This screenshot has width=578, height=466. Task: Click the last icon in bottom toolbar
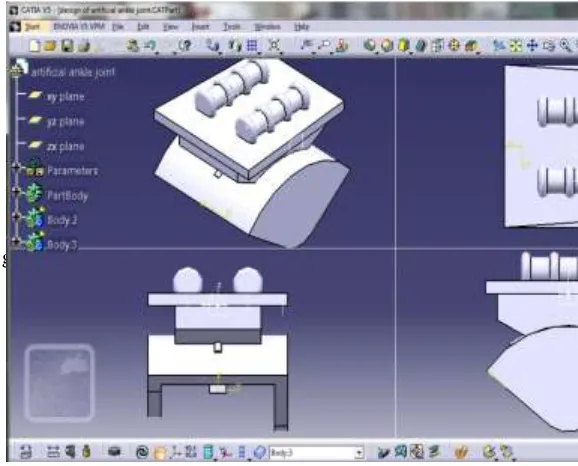tap(506, 452)
